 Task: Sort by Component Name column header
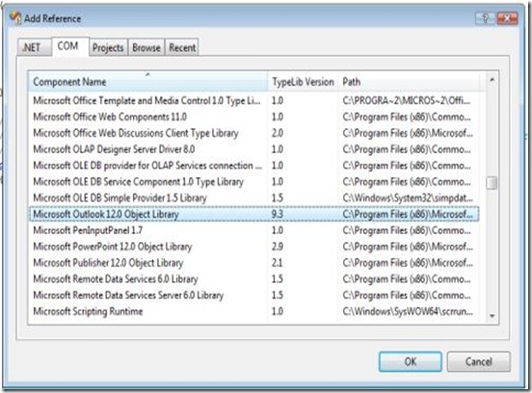coord(147,82)
